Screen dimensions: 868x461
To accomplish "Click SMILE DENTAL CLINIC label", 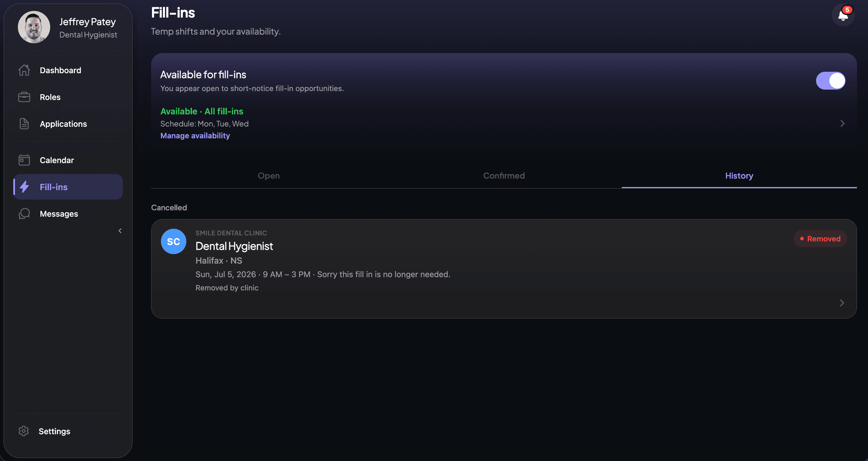I will click(x=231, y=233).
